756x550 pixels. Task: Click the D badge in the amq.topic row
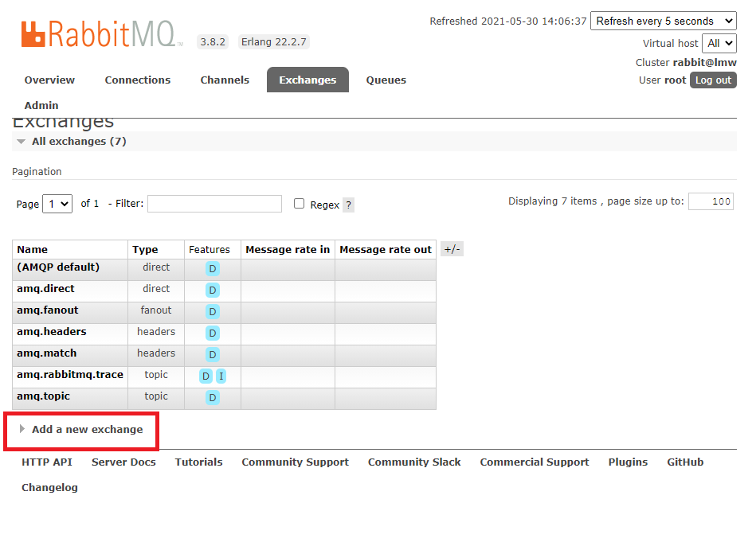[x=212, y=398]
